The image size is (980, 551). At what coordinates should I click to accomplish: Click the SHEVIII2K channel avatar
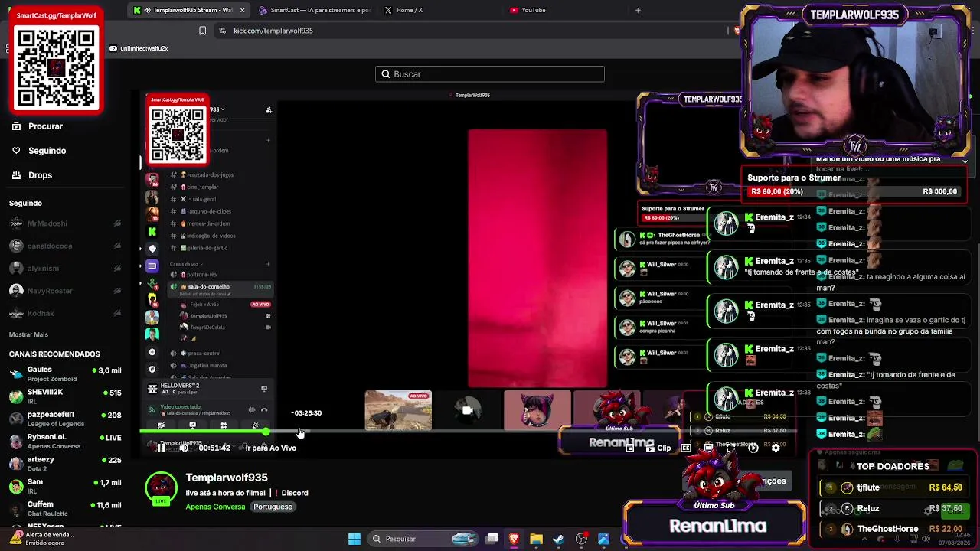pyautogui.click(x=16, y=396)
